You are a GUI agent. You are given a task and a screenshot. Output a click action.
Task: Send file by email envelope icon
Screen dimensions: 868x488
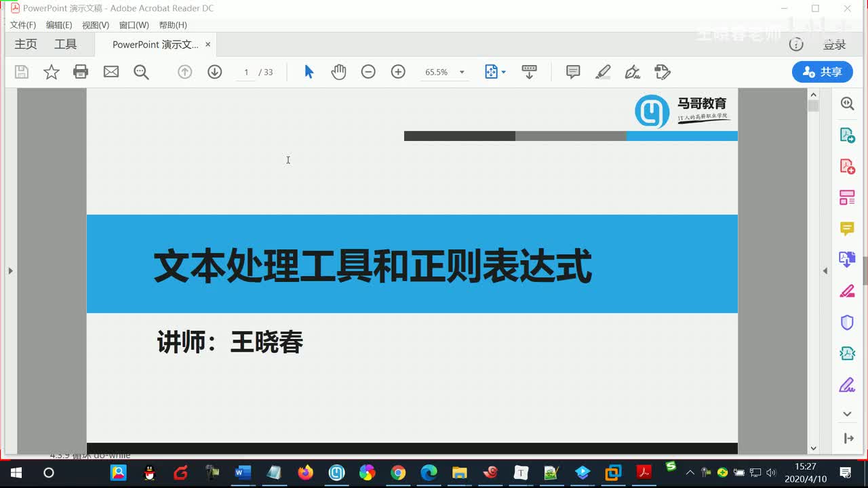point(111,72)
